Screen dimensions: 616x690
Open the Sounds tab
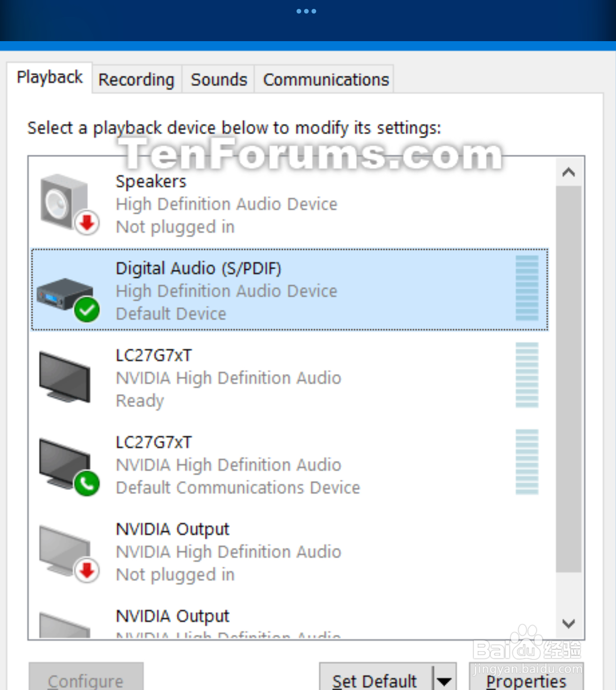pos(218,80)
